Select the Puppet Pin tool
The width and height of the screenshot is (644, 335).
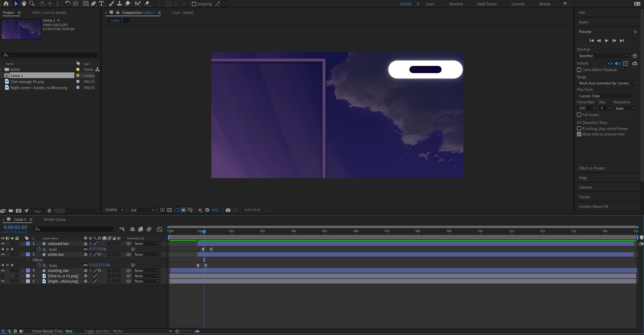click(147, 4)
